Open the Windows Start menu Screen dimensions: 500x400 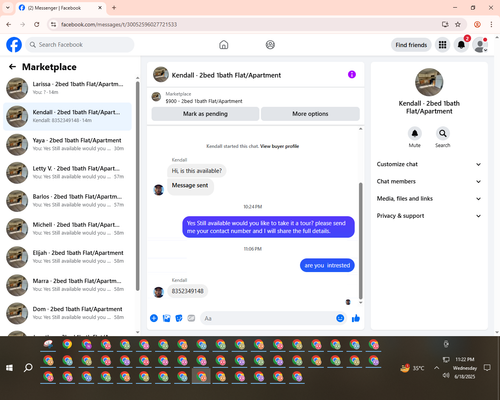[9, 368]
